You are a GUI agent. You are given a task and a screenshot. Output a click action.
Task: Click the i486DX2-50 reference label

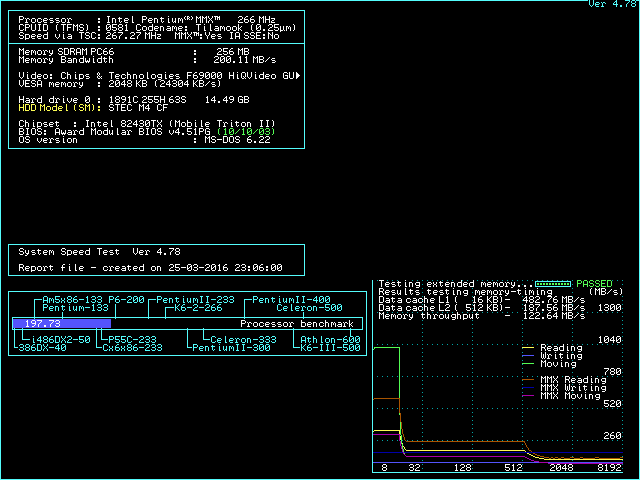pyautogui.click(x=60, y=340)
